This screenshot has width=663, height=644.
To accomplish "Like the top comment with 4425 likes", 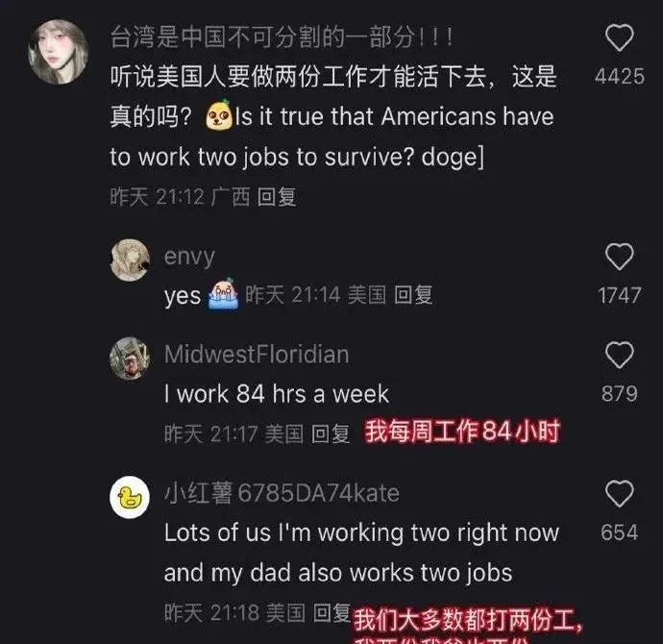I will pos(620,38).
